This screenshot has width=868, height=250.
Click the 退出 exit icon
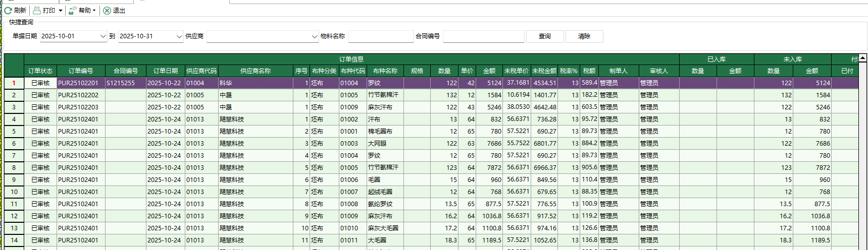[x=107, y=11]
